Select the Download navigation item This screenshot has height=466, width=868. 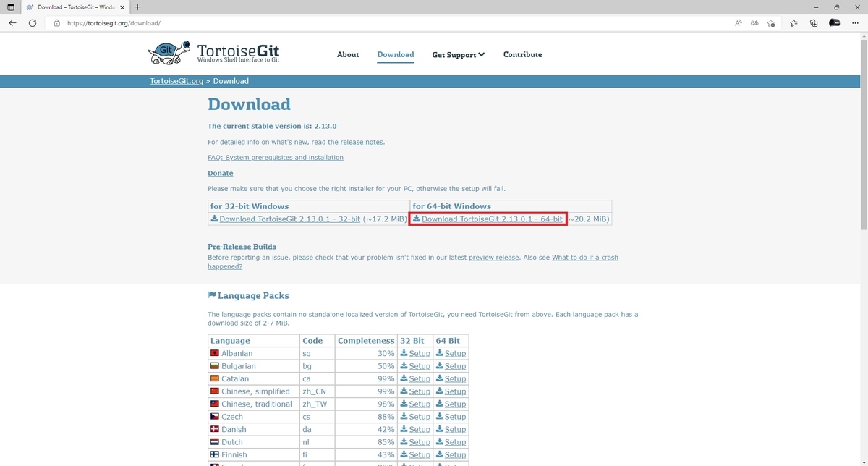point(396,55)
